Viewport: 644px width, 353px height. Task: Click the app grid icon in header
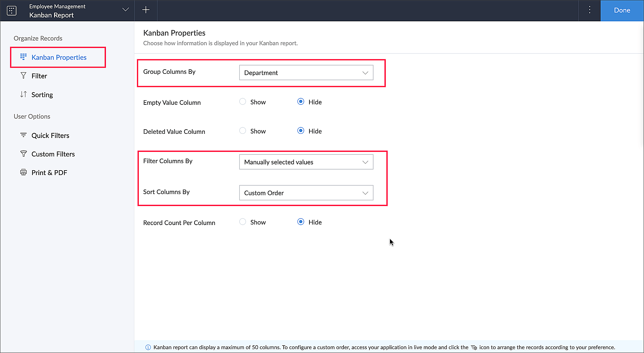12,11
